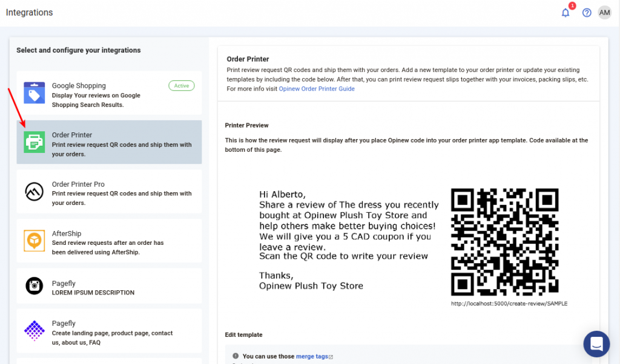Click 'Opinew Plush Toy Store' signature under Thanks
Screen dimensions: 620x364
311,286
